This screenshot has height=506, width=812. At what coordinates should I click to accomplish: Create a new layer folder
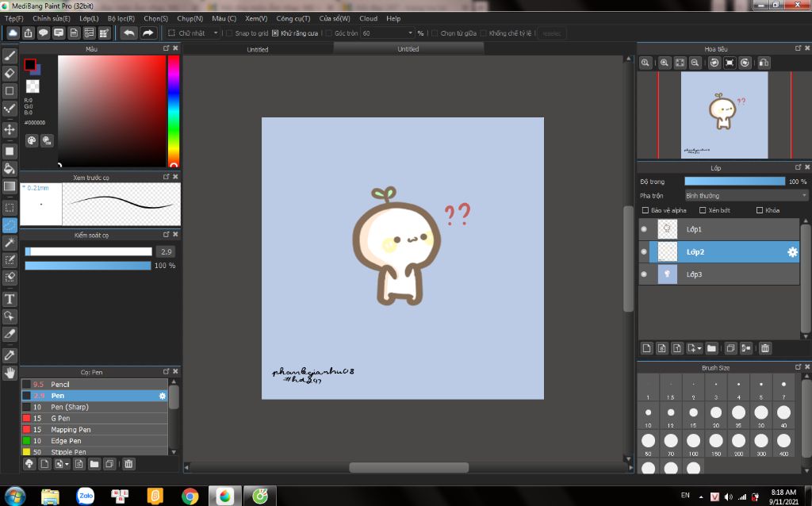point(711,348)
